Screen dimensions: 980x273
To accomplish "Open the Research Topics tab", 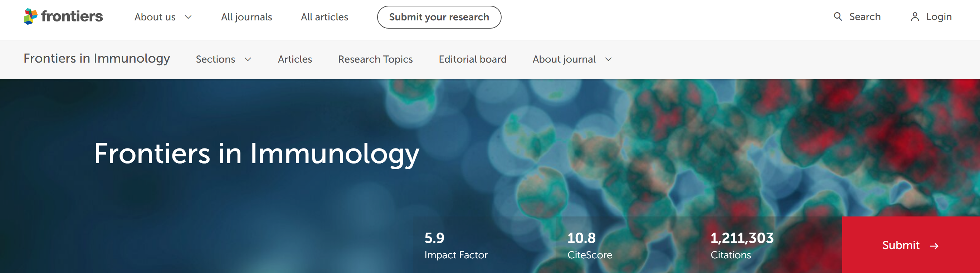I will coord(375,59).
